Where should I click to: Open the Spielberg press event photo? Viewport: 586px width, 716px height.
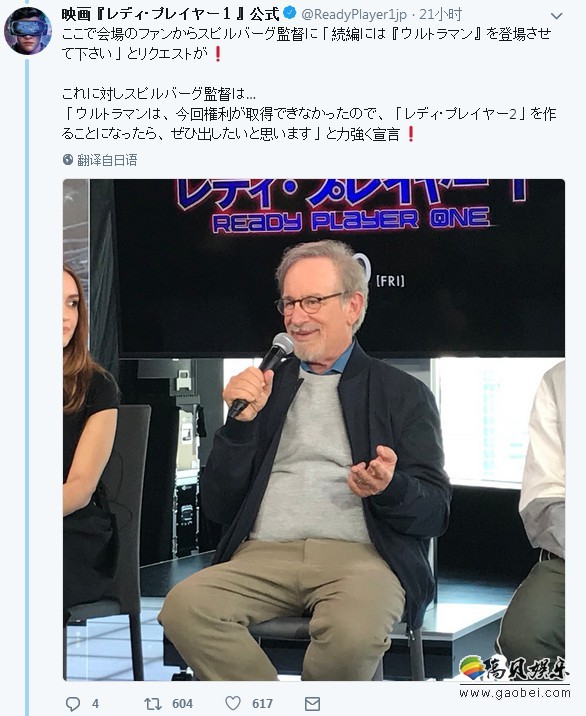(314, 430)
